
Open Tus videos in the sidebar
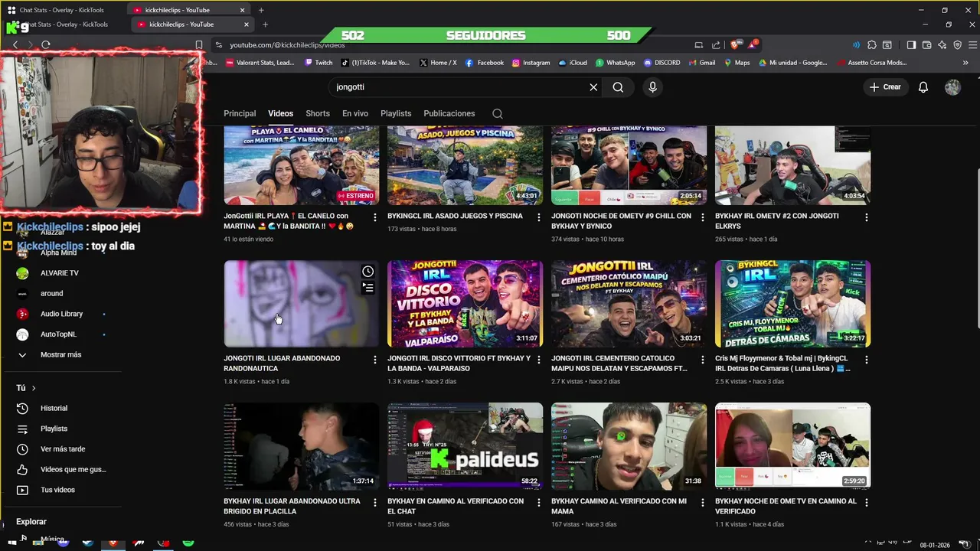click(x=61, y=490)
